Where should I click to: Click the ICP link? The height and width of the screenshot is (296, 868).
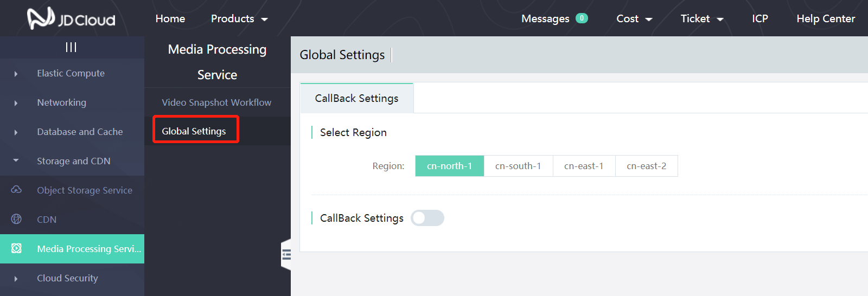pyautogui.click(x=759, y=19)
